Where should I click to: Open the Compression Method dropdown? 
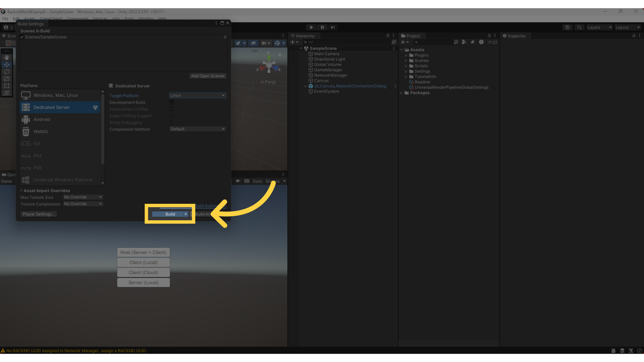click(197, 129)
